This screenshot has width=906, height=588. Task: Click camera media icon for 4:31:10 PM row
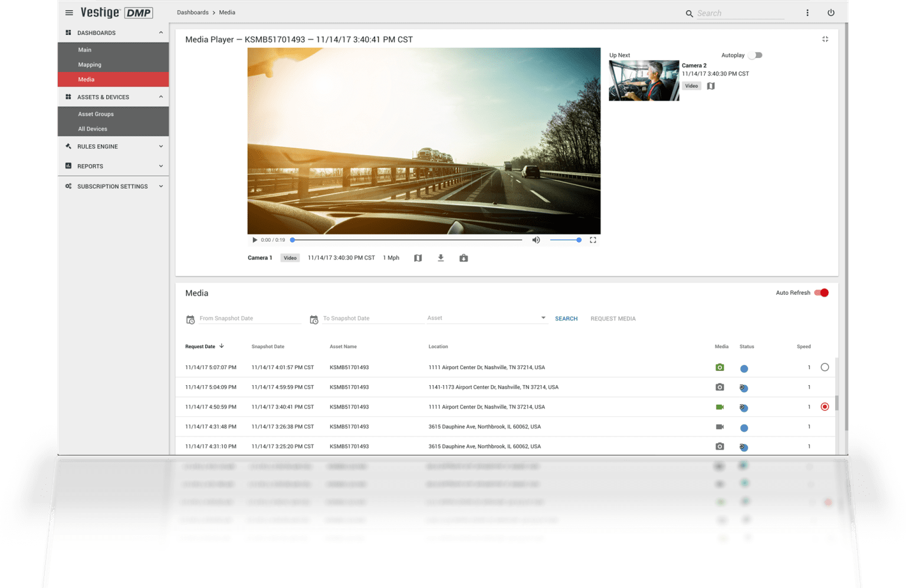(x=720, y=446)
